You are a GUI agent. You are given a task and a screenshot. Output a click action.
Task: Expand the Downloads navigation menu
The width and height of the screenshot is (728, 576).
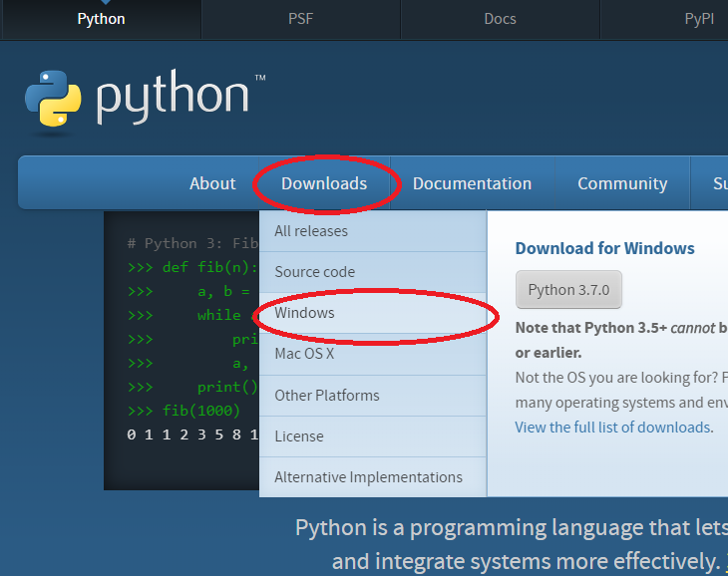click(x=324, y=183)
